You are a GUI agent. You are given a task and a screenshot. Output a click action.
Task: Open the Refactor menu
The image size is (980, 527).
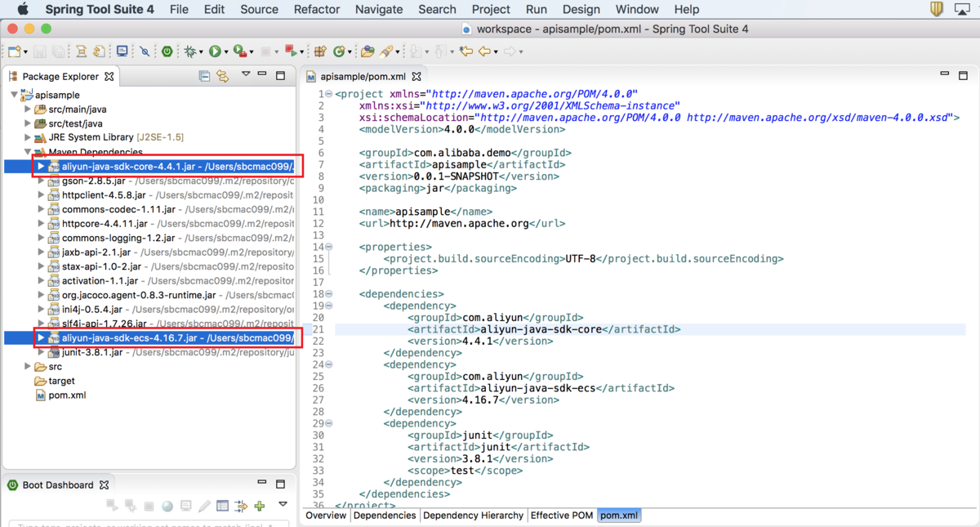[316, 9]
